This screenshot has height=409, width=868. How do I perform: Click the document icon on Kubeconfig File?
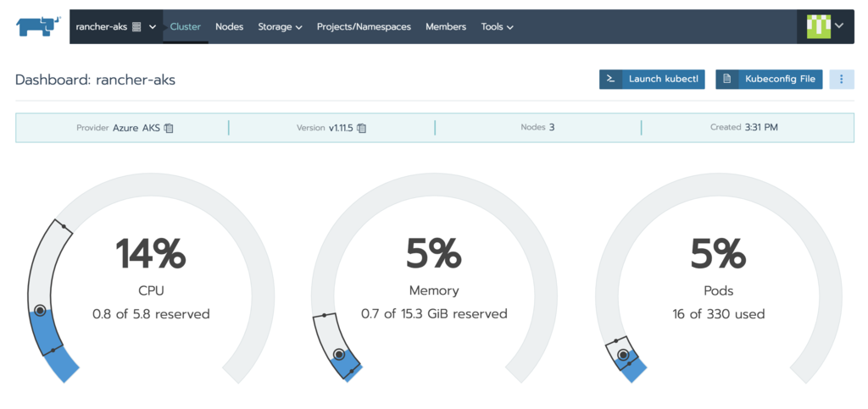pos(726,79)
